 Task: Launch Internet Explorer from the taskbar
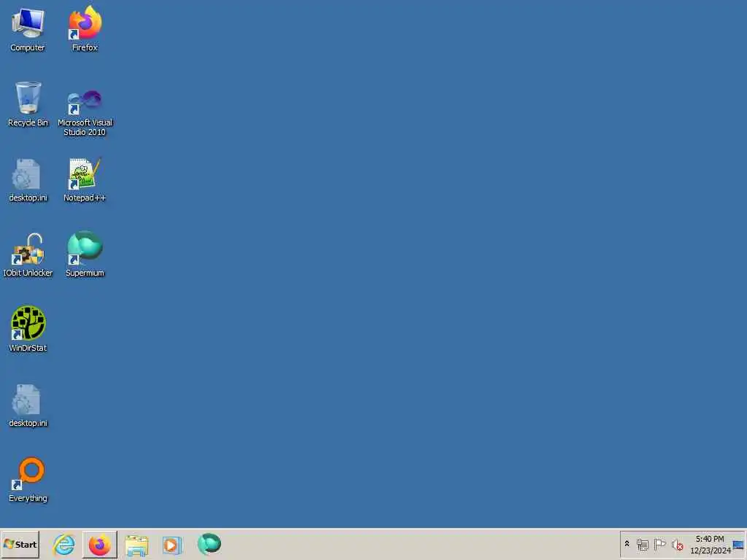point(64,544)
